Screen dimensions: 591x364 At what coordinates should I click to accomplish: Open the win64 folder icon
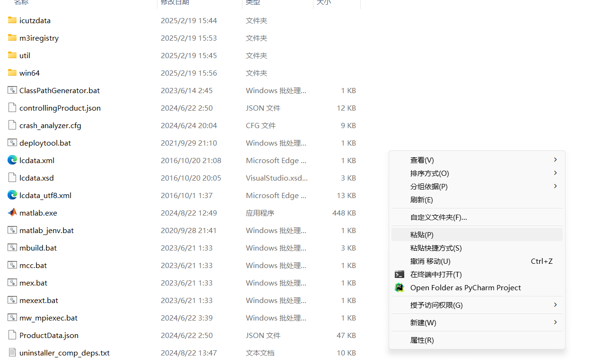(x=12, y=72)
